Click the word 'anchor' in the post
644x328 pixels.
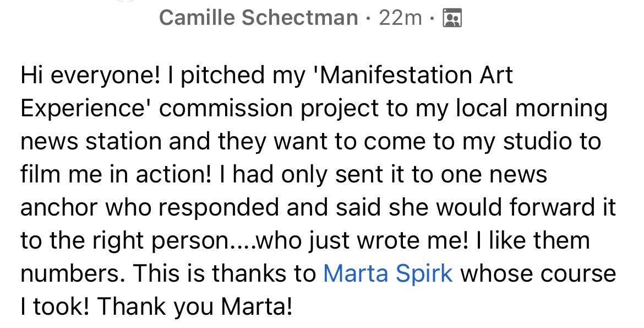(58, 207)
